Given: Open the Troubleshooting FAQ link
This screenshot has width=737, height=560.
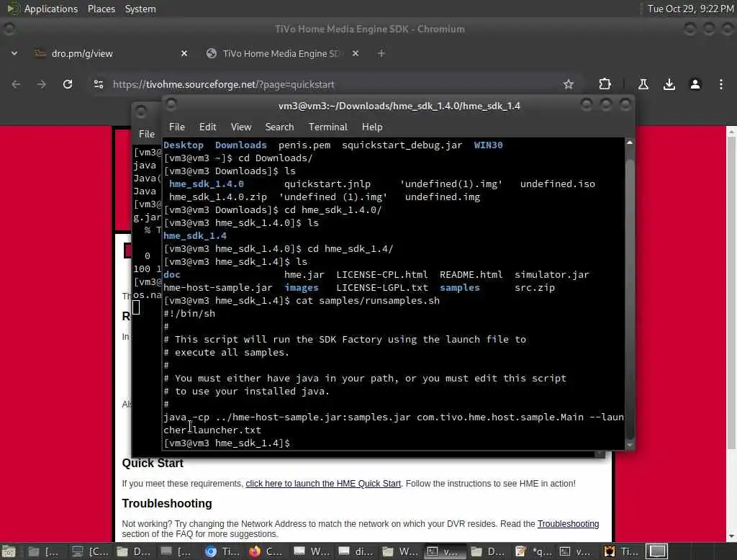Looking at the screenshot, I should point(568,524).
